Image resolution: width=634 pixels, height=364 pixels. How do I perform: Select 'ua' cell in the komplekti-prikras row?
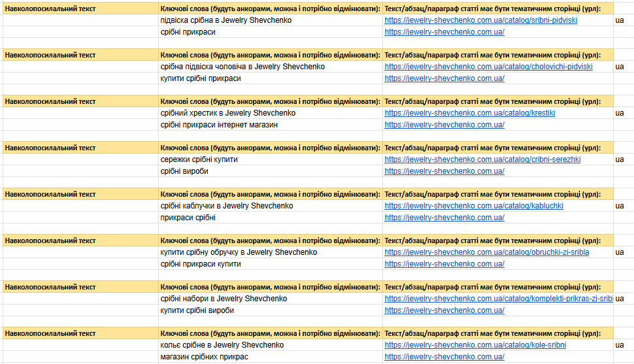[624, 299]
